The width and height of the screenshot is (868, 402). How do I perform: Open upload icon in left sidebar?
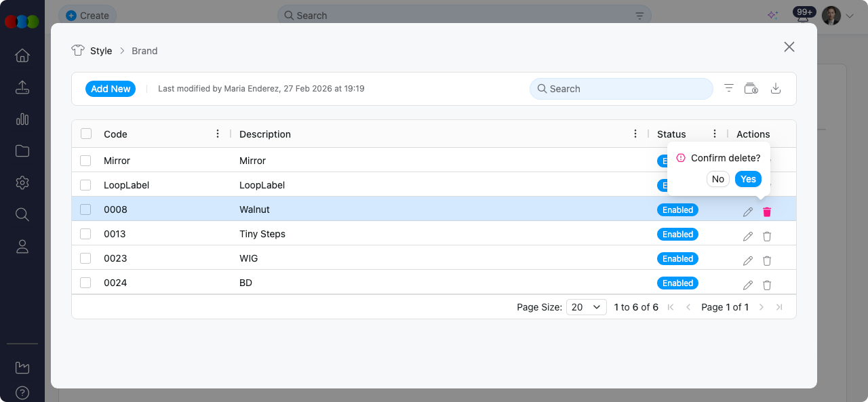coord(22,87)
